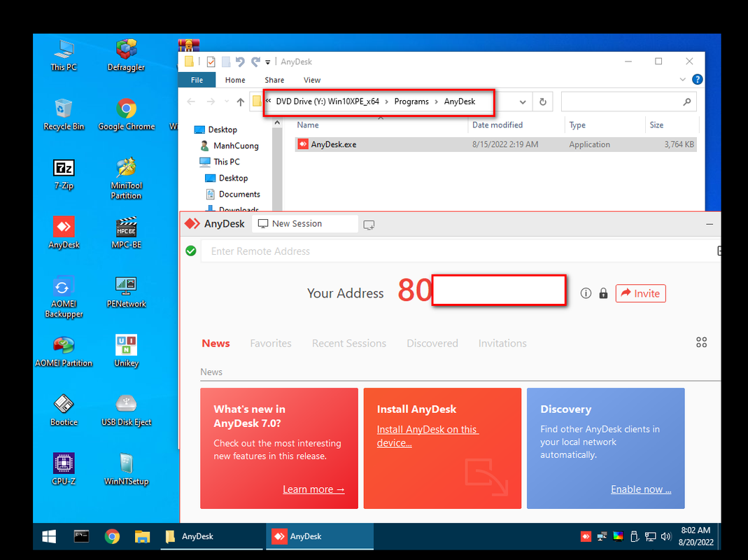This screenshot has height=560, width=748.
Task: Open the Windows Start menu
Action: click(49, 537)
